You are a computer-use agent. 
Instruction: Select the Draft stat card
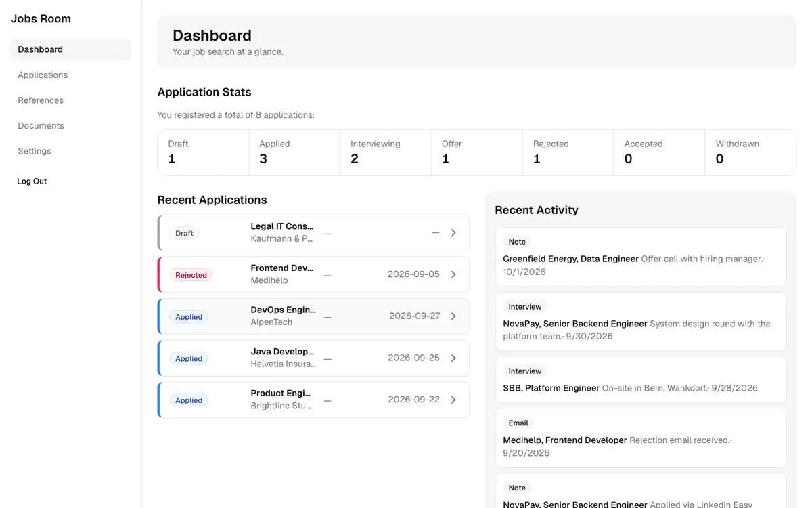(203, 152)
